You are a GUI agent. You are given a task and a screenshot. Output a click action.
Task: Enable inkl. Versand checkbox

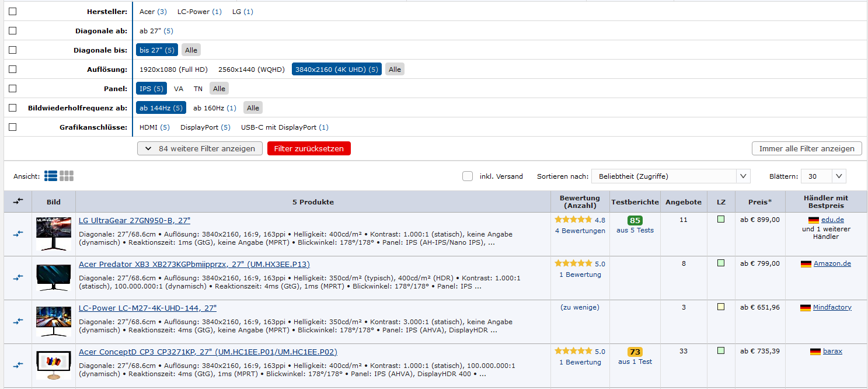pos(468,176)
